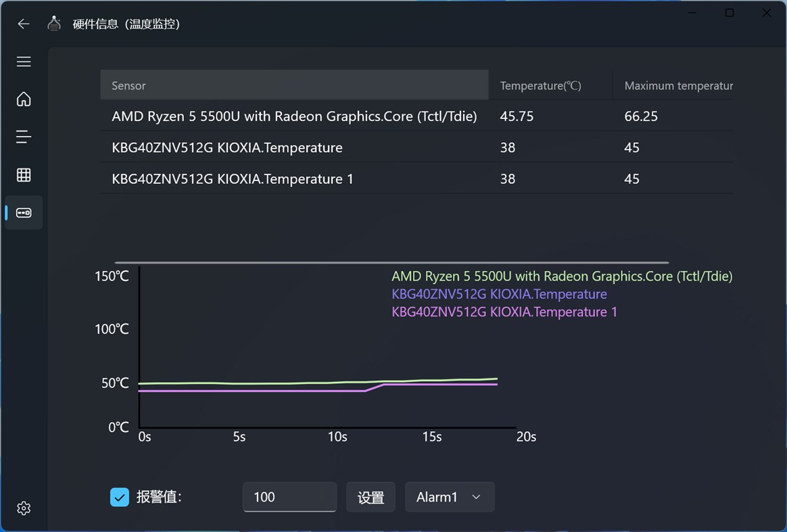The width and height of the screenshot is (787, 532).
Task: Open the Settings gear icon
Action: [x=24, y=508]
